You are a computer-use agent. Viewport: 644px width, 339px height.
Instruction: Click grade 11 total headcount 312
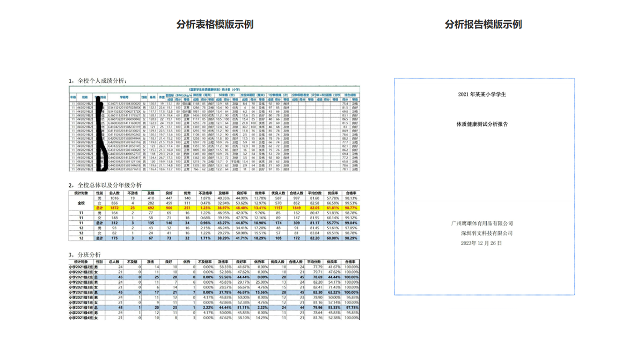click(114, 223)
